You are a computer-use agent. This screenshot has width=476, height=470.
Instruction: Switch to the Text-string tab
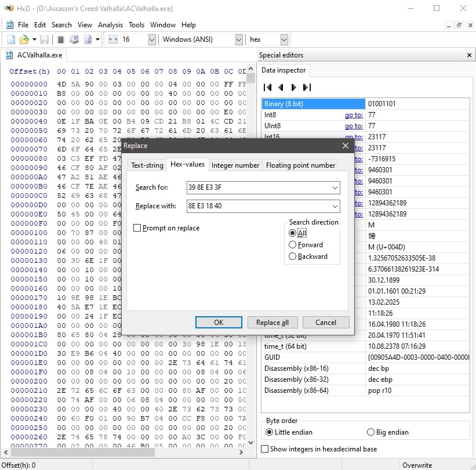147,165
